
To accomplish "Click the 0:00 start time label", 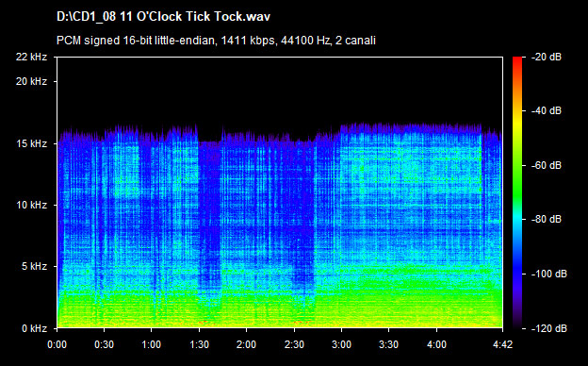I will pos(57,344).
